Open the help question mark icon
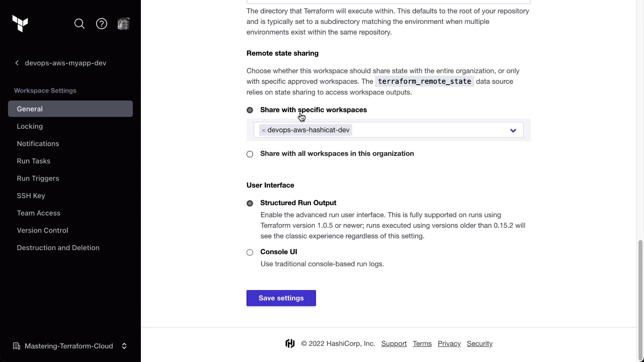 [x=102, y=24]
